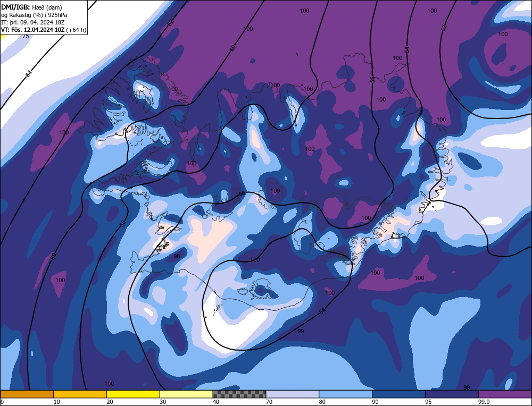
Task: Click the amber 10-20 legend swatch
Action: click(x=80, y=394)
